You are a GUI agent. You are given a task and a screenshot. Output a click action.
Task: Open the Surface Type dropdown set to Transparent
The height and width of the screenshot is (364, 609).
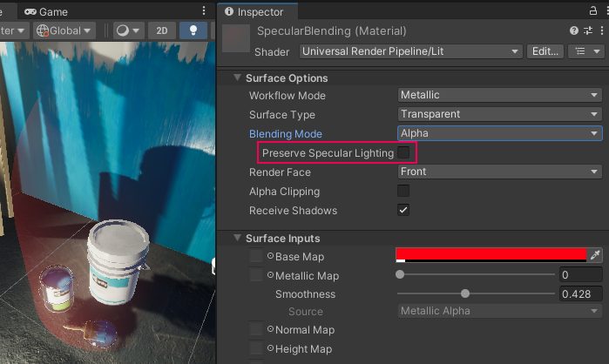click(x=499, y=114)
